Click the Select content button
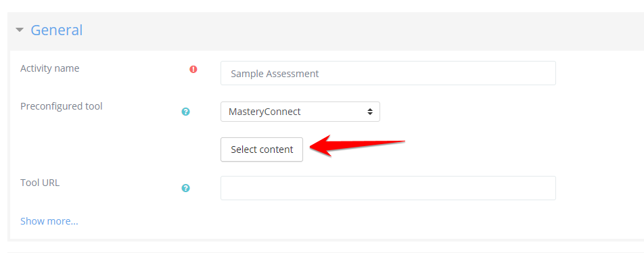644x253 pixels. pyautogui.click(x=262, y=149)
